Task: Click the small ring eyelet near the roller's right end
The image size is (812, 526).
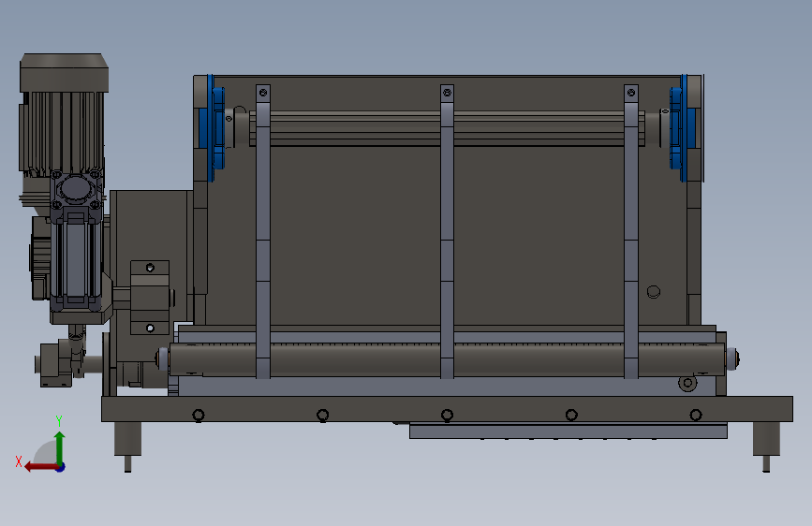Action: point(687,384)
